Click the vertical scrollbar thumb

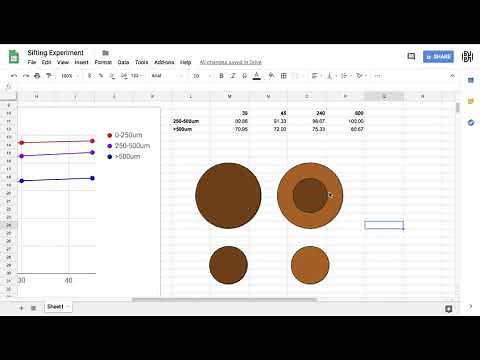pyautogui.click(x=458, y=107)
